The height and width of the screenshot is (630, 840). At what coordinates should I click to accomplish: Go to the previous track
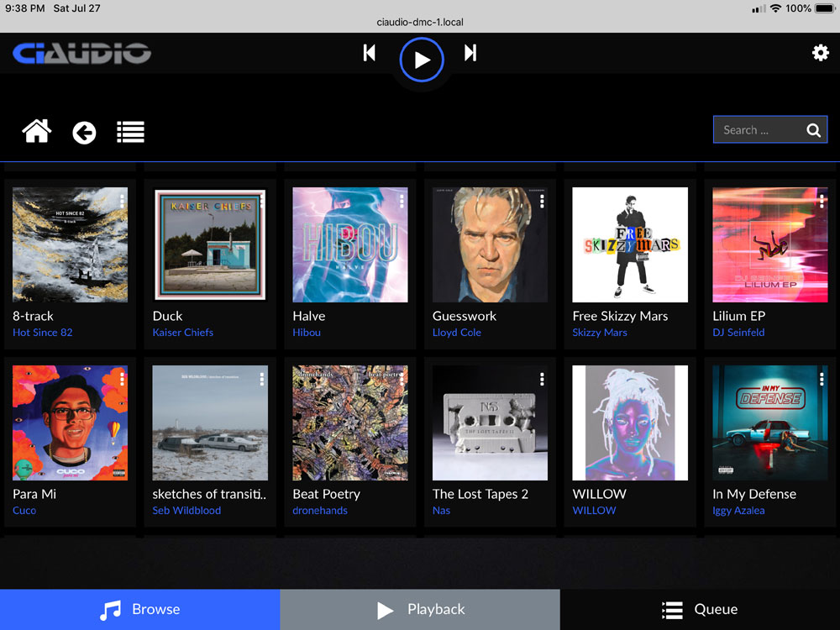[369, 52]
